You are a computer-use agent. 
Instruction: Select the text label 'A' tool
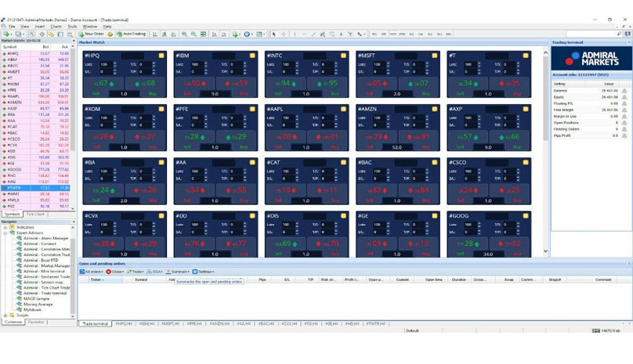point(341,34)
